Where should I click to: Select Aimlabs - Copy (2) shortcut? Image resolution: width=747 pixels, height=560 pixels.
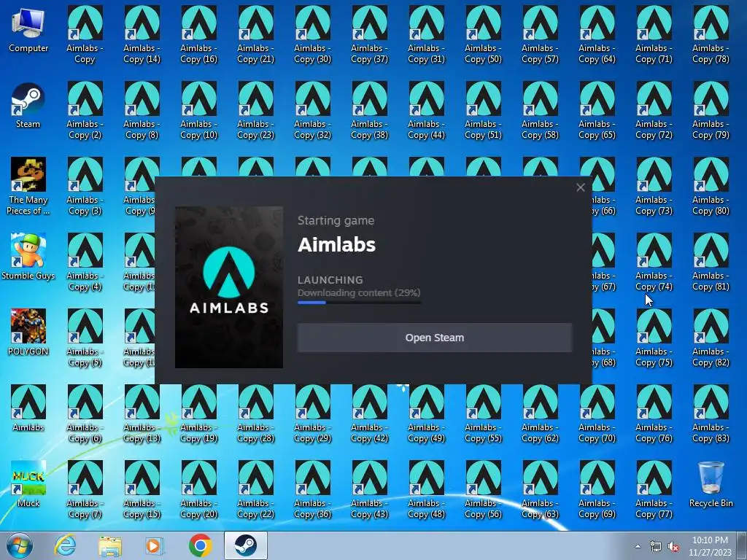(85, 111)
